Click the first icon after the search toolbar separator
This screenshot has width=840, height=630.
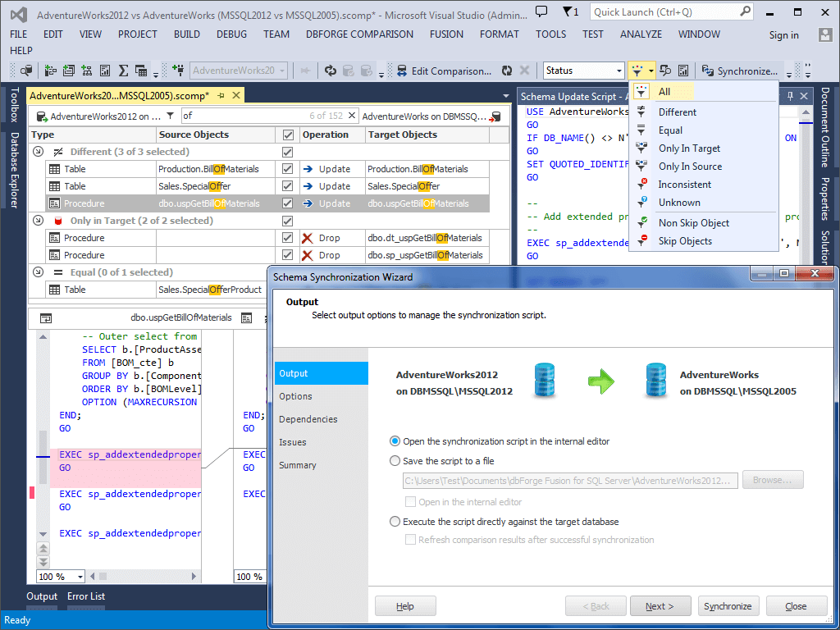[x=51, y=71]
